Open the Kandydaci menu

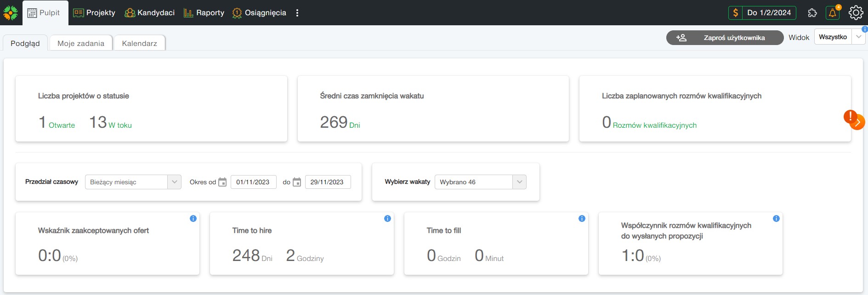(x=150, y=13)
